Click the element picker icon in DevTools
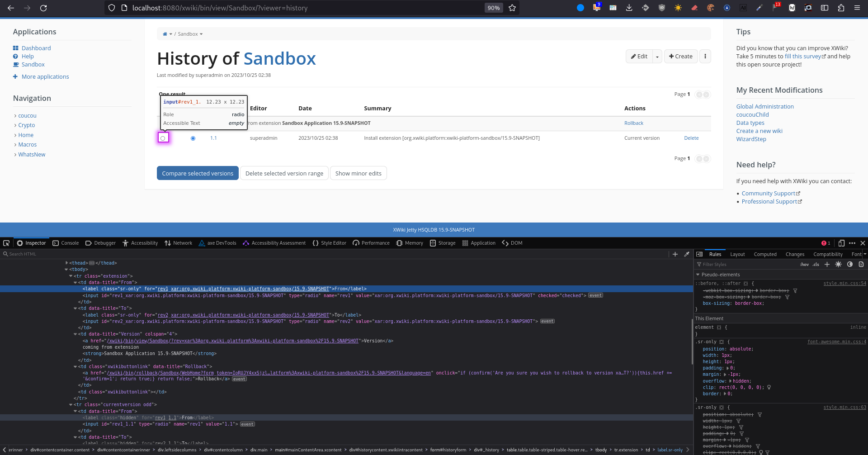Image resolution: width=868 pixels, height=455 pixels. [x=6, y=243]
